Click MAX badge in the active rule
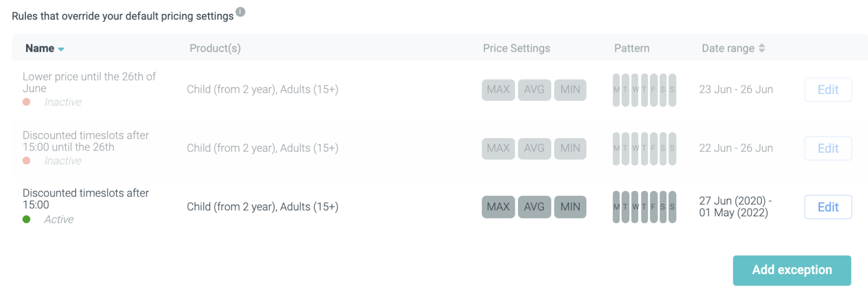Image resolution: width=868 pixels, height=293 pixels. 498,207
